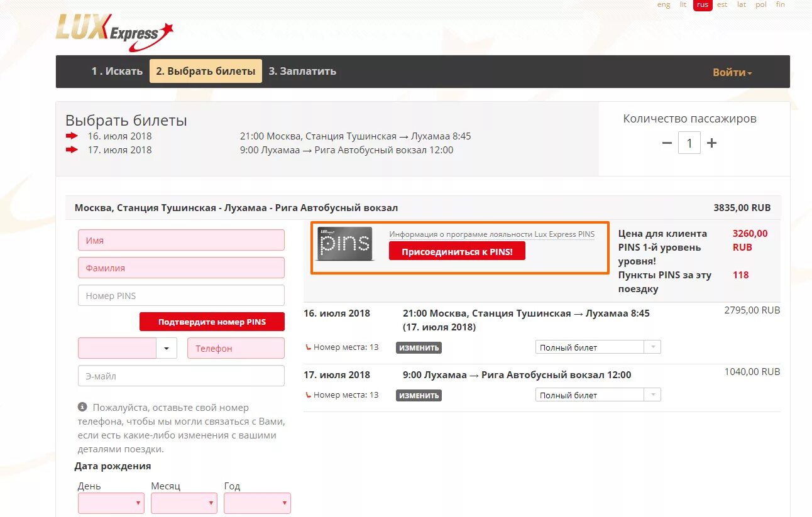
Task: Click the Имя first name field
Action: 181,240
